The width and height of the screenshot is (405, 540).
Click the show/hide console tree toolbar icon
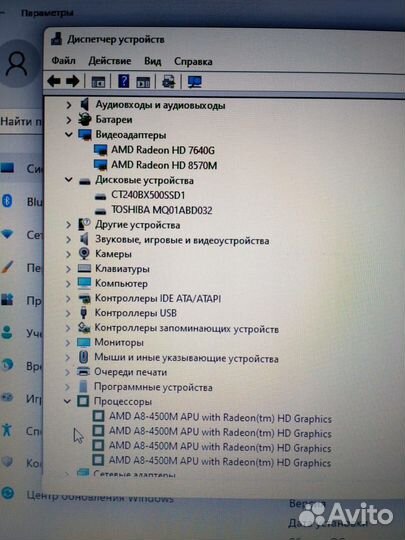[x=98, y=82]
